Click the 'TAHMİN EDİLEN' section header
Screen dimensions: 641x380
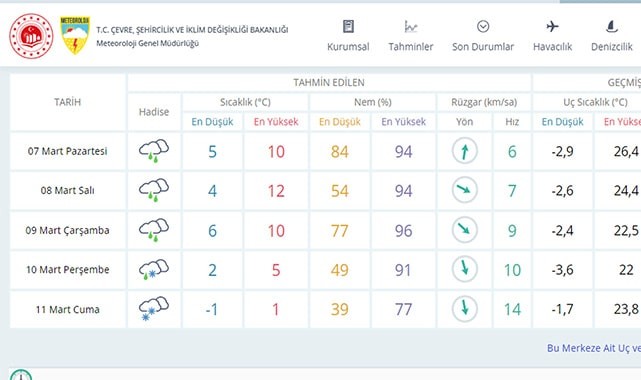point(329,83)
